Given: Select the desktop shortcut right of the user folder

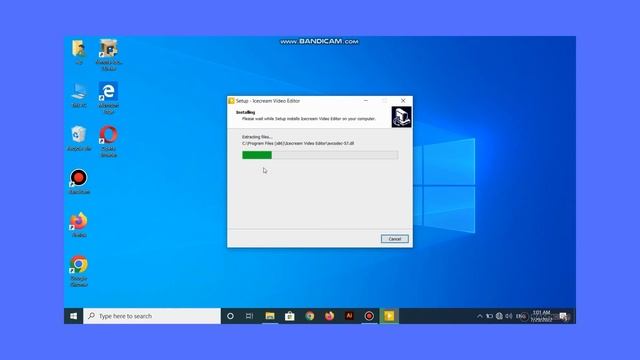Looking at the screenshot, I should (109, 55).
